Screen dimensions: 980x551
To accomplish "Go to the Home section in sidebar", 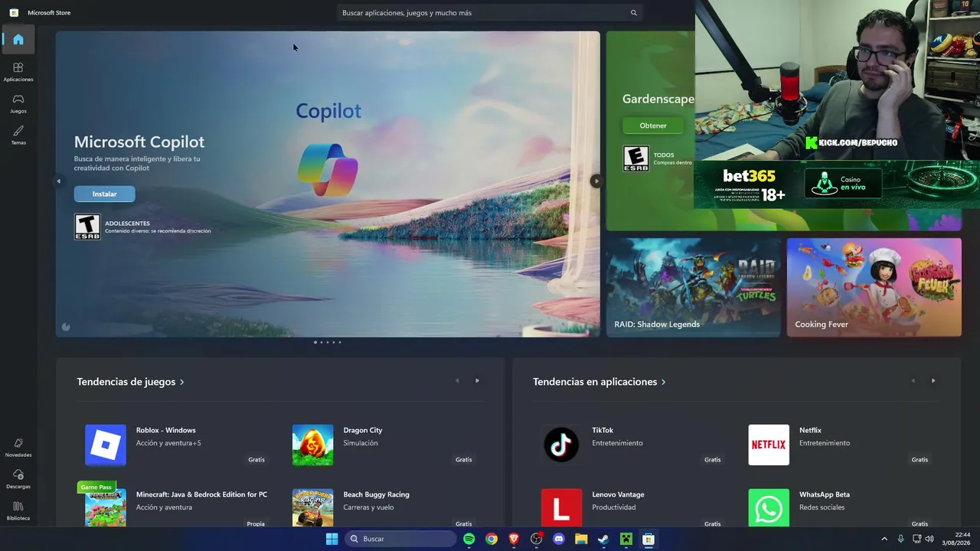I will pyautogui.click(x=18, y=39).
